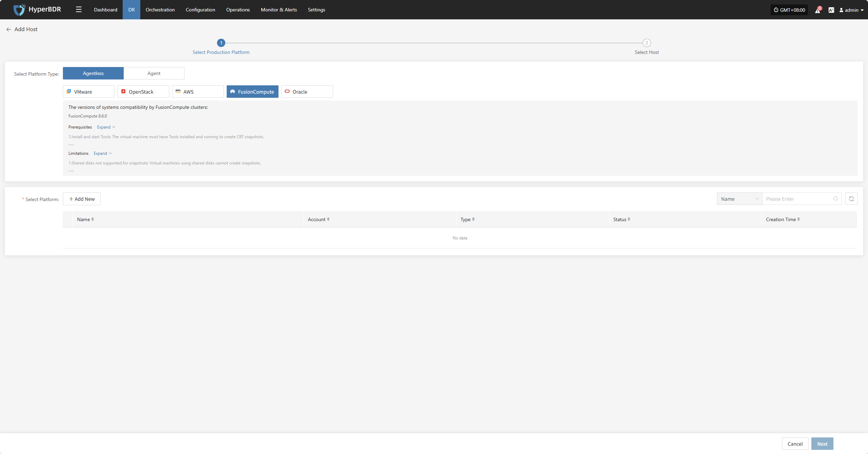Click the Cancel button
This screenshot has height=454, width=868.
(x=795, y=444)
